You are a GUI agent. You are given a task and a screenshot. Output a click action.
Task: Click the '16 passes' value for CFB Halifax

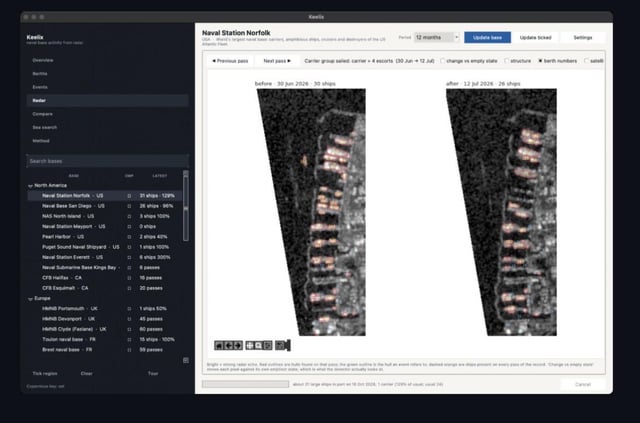pos(151,278)
